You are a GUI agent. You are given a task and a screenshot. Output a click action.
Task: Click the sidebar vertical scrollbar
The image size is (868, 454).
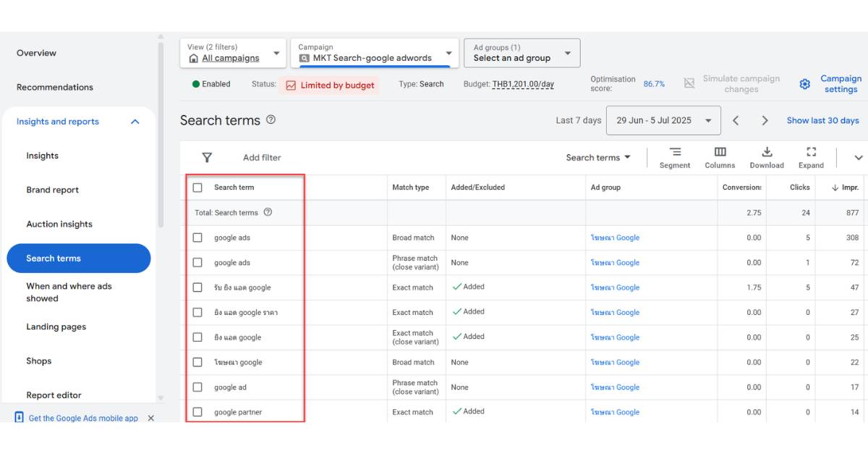[x=161, y=134]
